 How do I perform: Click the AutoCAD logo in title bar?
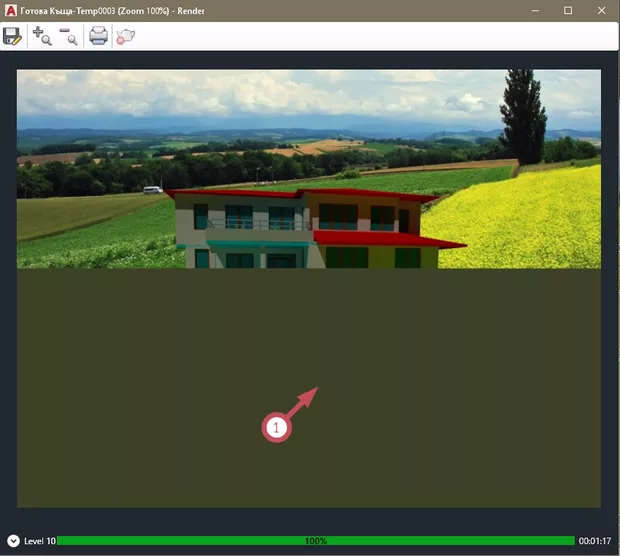(11, 11)
